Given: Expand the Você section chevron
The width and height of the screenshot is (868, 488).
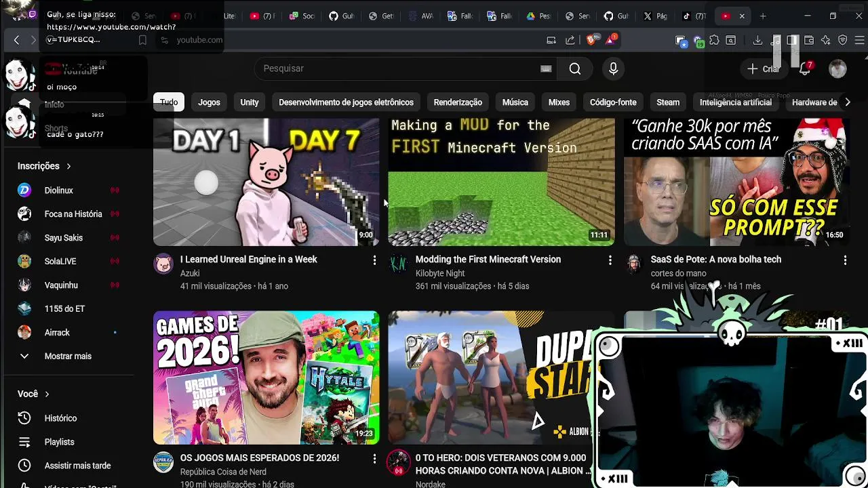Looking at the screenshot, I should pyautogui.click(x=47, y=394).
